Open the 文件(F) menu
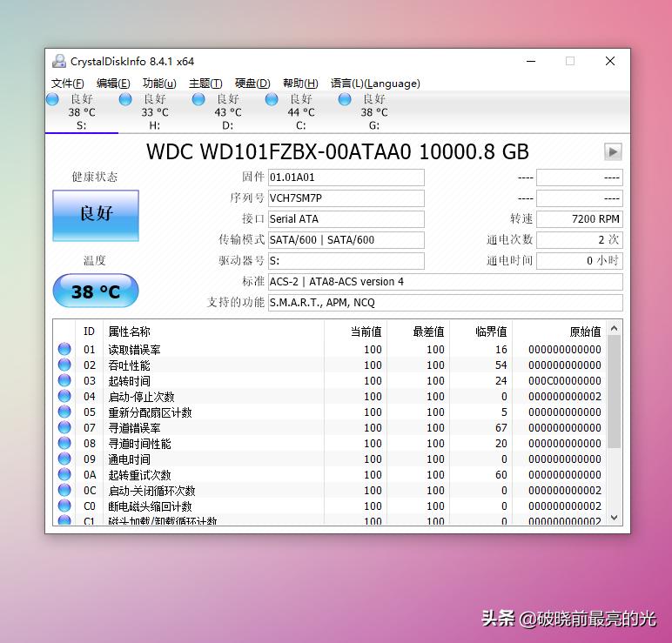This screenshot has width=672, height=643. coord(68,84)
